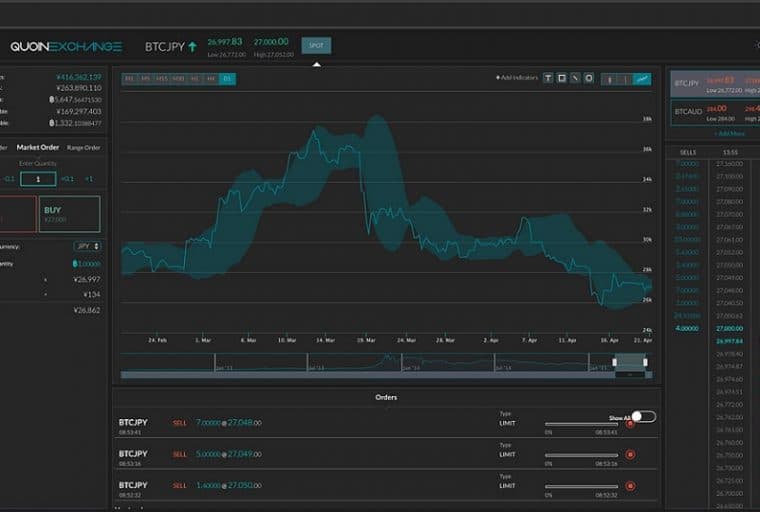Select the BTCJPY market card on right
760x512 pixels.
point(715,83)
